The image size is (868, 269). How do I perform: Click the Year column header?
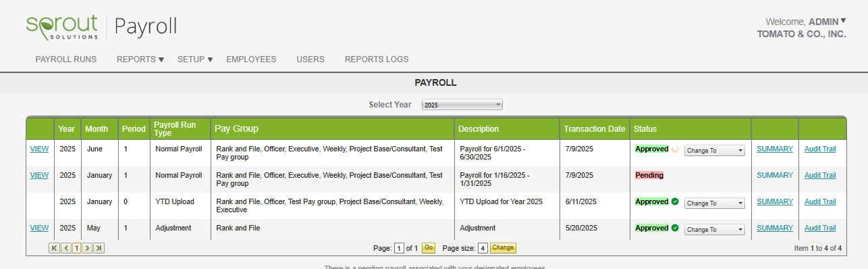[x=67, y=129]
